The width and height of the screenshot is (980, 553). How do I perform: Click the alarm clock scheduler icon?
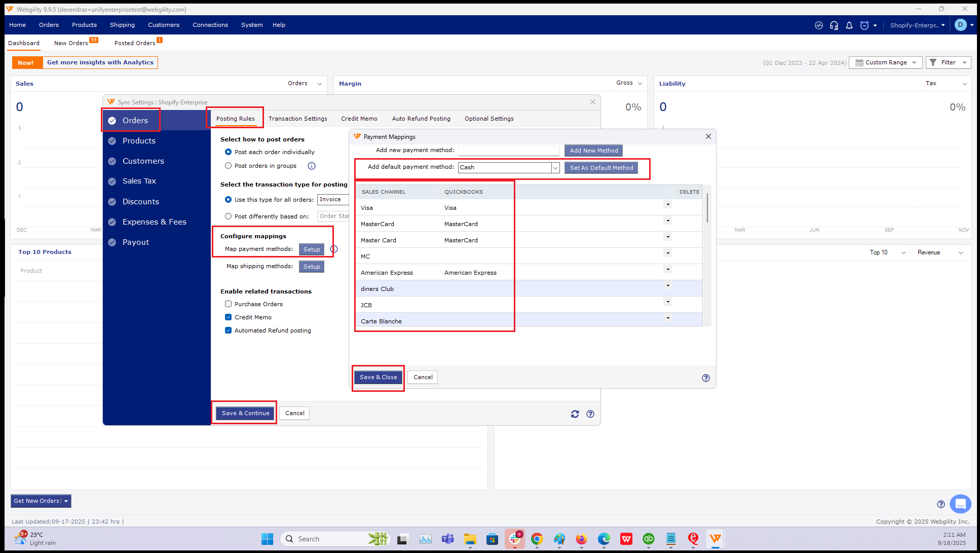click(x=864, y=25)
